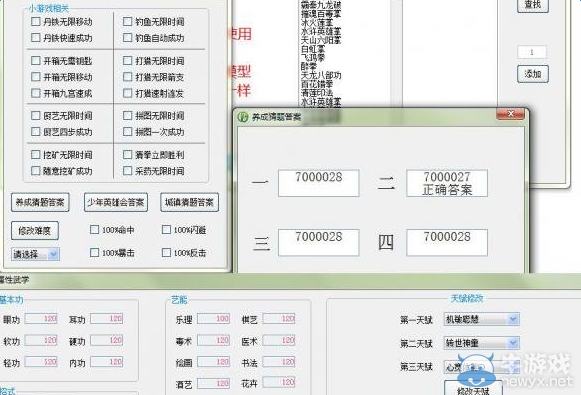This screenshot has width=581, height=395.
Task: Click the 眼功 value field
Action: coord(41,319)
